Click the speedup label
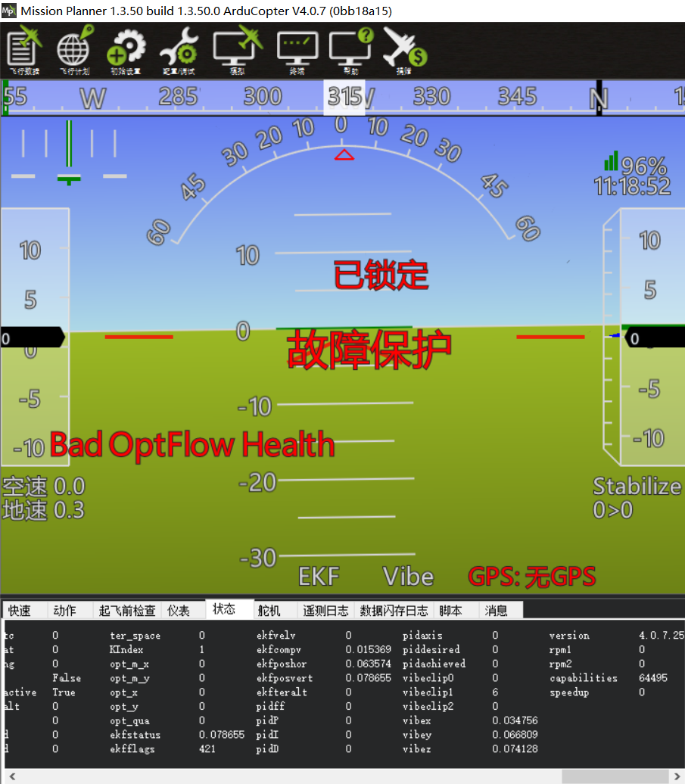Image resolution: width=685 pixels, height=784 pixels. [x=569, y=692]
